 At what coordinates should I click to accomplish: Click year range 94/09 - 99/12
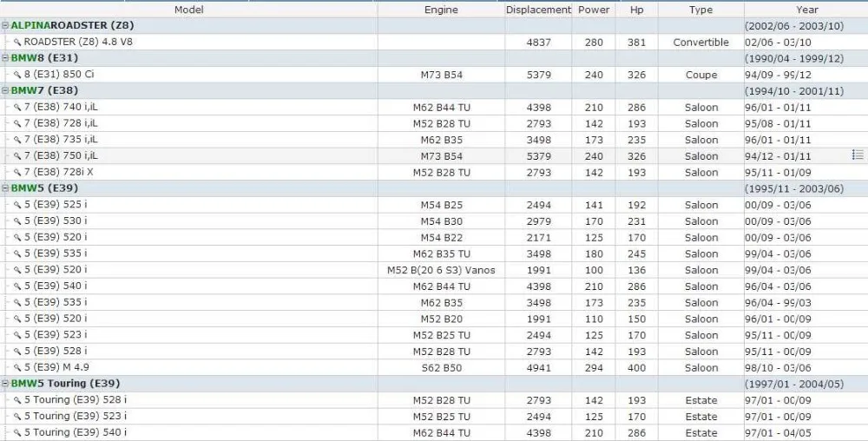click(778, 75)
